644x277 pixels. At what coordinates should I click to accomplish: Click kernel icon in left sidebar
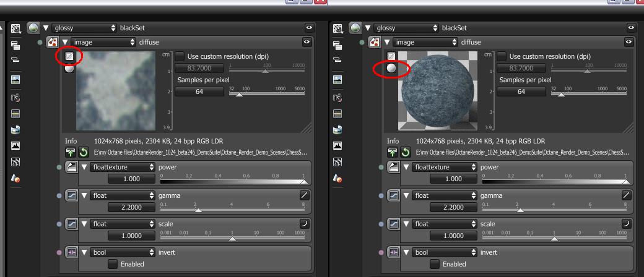click(15, 162)
